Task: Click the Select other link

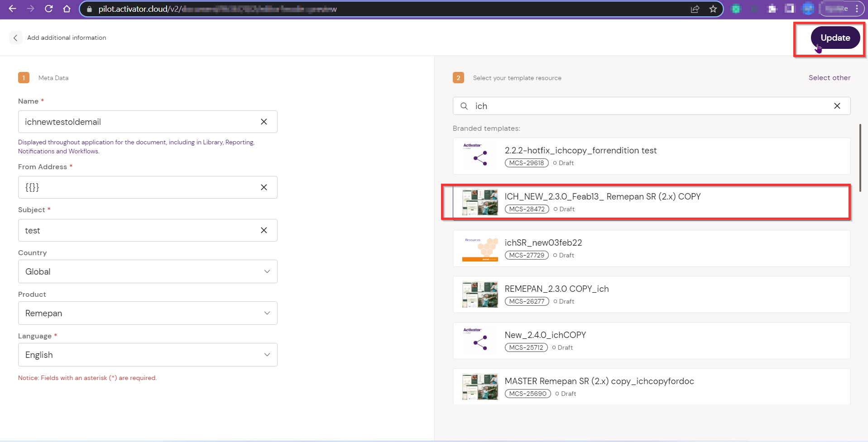Action: pyautogui.click(x=829, y=78)
